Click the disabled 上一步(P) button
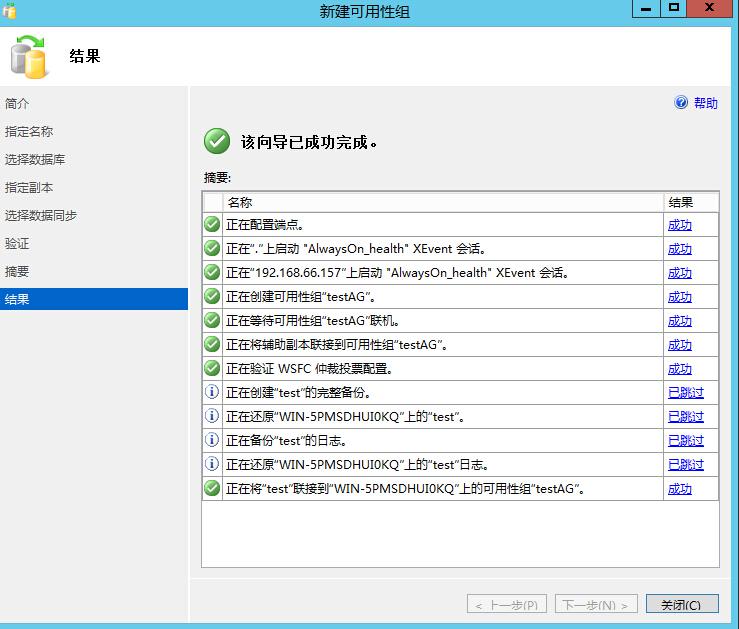The image size is (739, 629). click(x=507, y=604)
